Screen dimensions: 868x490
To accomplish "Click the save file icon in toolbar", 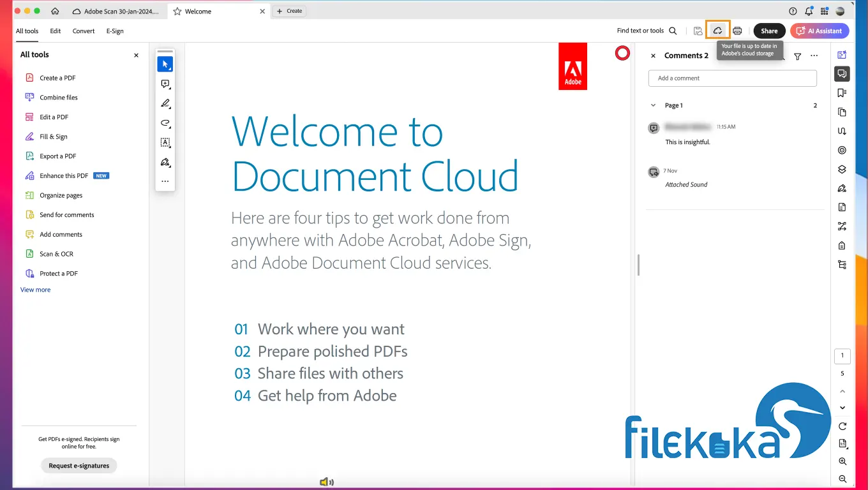I will coord(698,31).
